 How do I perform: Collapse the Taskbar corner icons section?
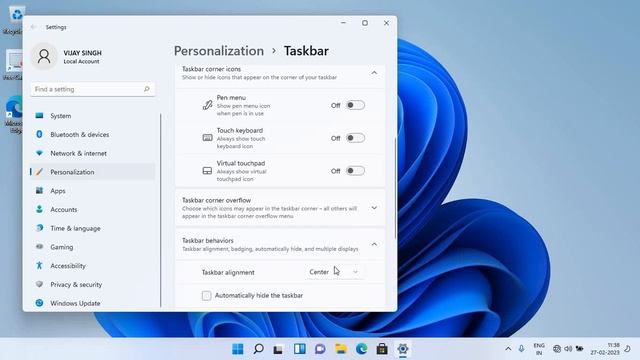pos(374,73)
